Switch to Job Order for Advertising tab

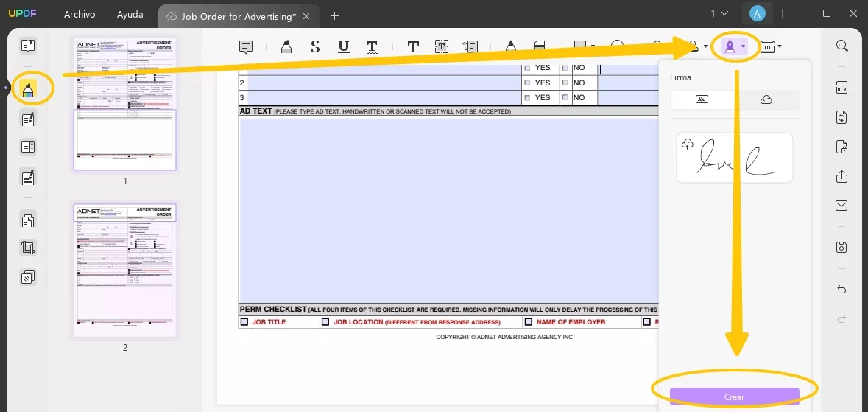point(239,16)
